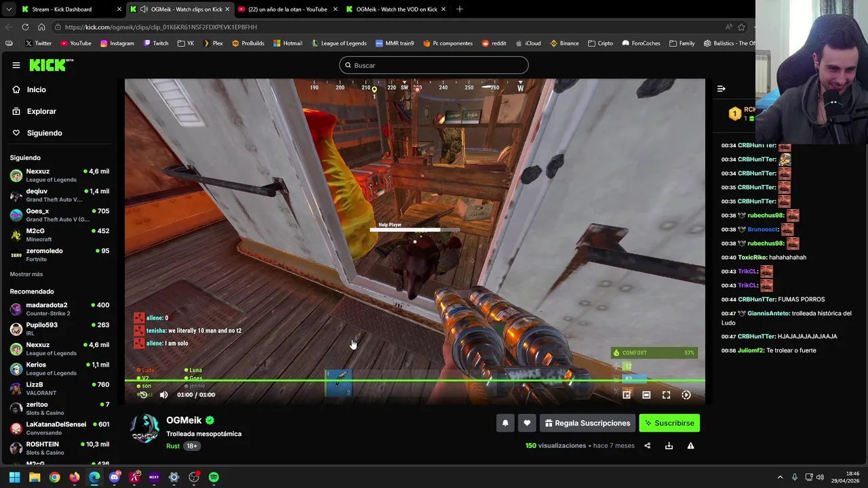Screen dimensions: 868x488
Task: Open the YK bookmarks folder
Action: [186, 43]
